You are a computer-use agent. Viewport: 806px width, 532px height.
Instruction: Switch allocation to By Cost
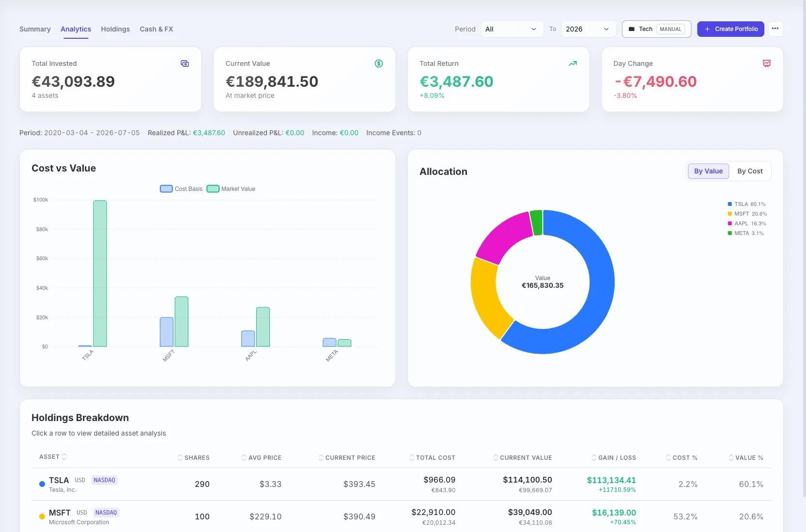pyautogui.click(x=750, y=171)
